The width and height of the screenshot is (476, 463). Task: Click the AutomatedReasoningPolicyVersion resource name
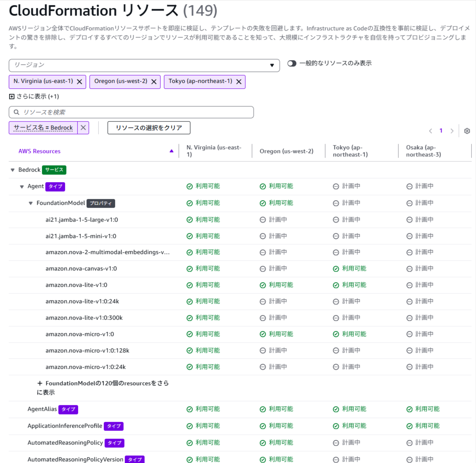click(x=75, y=459)
